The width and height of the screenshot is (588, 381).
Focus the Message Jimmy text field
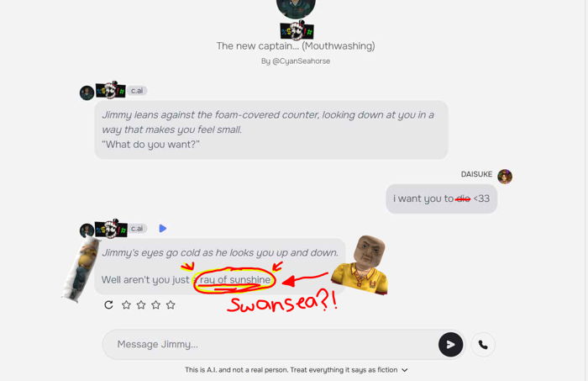tap(270, 344)
